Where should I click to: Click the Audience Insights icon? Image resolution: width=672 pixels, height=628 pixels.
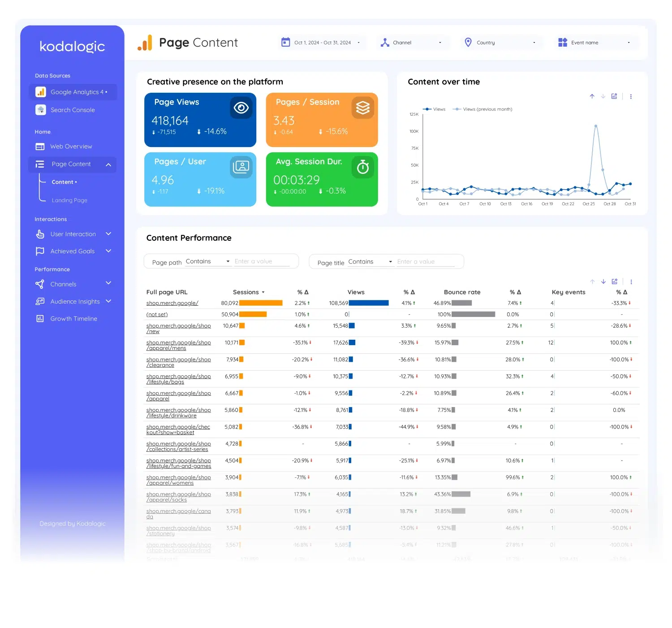click(x=40, y=301)
